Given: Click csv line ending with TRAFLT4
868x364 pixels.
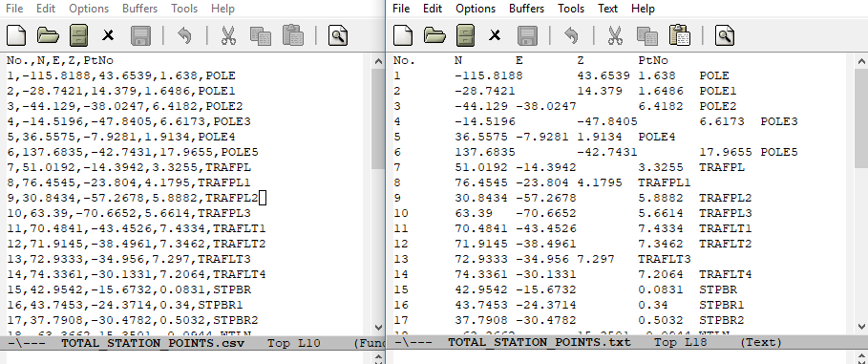Looking at the screenshot, I should (137, 274).
